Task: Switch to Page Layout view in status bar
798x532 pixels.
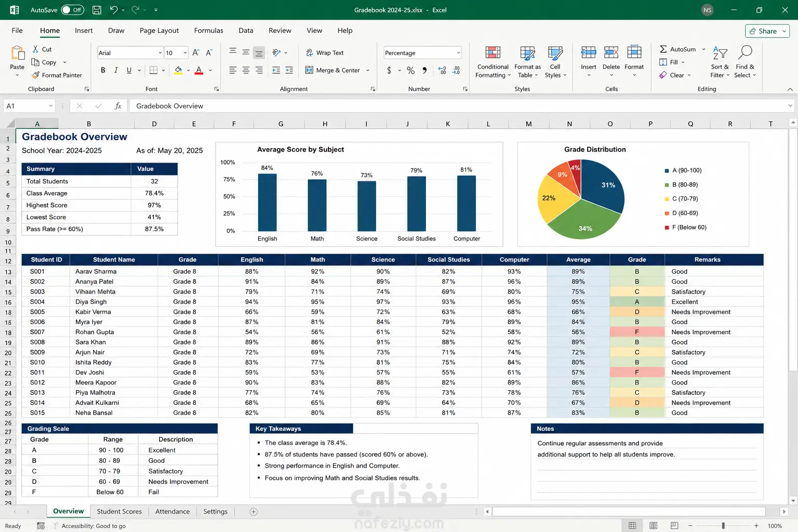Action: click(x=653, y=526)
